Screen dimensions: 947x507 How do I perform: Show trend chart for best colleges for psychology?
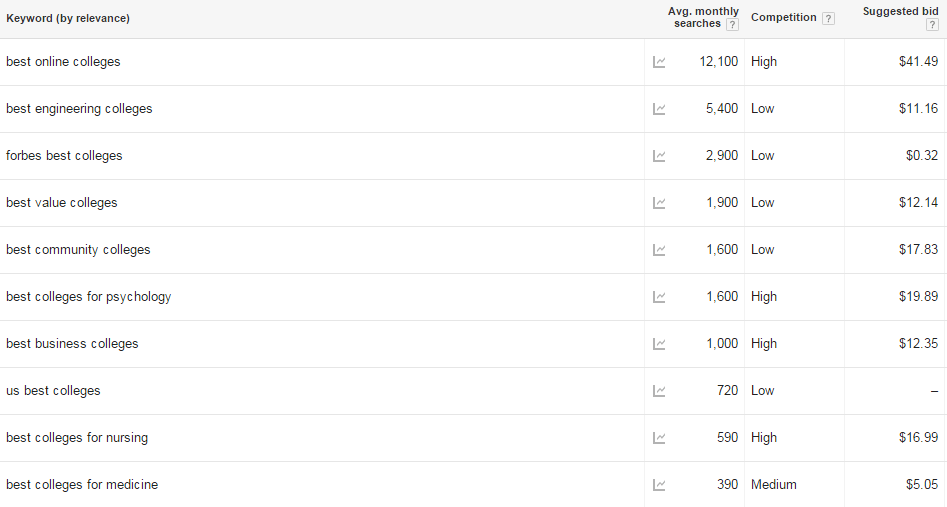click(x=659, y=297)
